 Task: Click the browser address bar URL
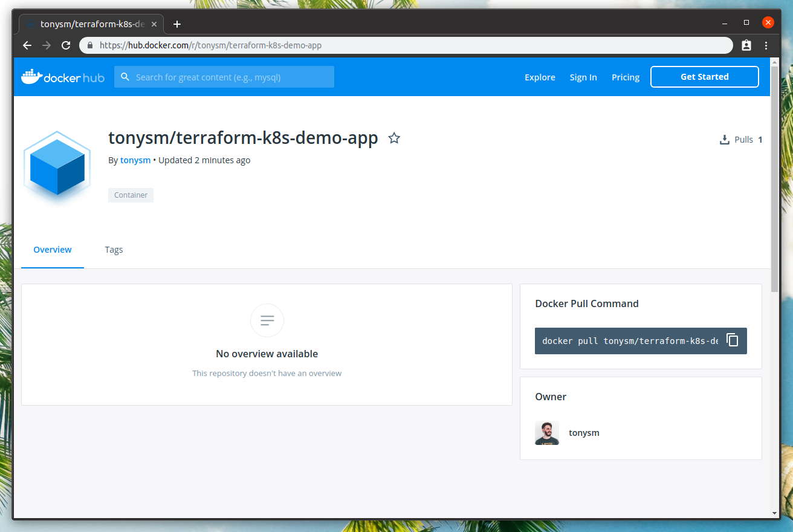tap(210, 45)
